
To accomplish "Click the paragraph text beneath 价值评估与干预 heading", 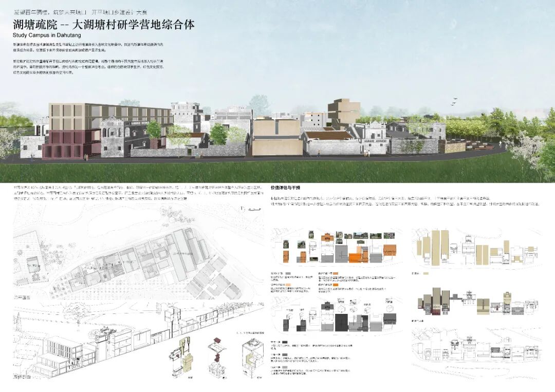I will [405, 201].
